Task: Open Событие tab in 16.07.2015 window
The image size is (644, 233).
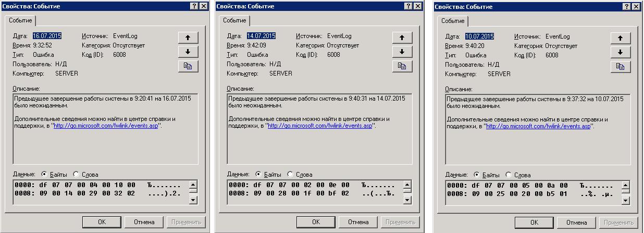Action: [x=20, y=20]
